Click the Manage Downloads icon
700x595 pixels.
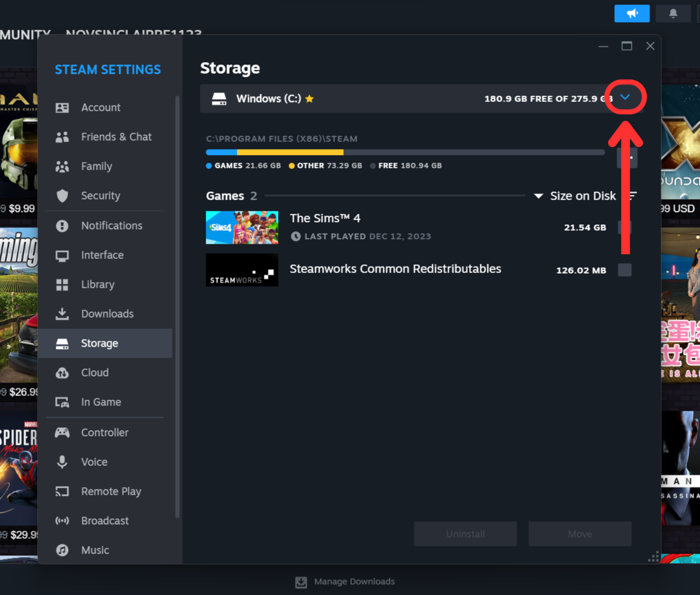pyautogui.click(x=301, y=582)
